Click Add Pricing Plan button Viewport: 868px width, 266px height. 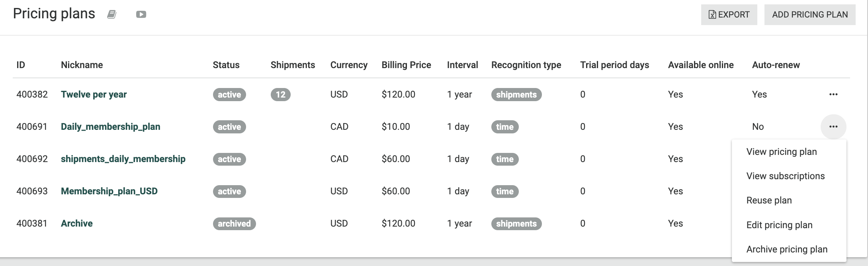tap(810, 15)
